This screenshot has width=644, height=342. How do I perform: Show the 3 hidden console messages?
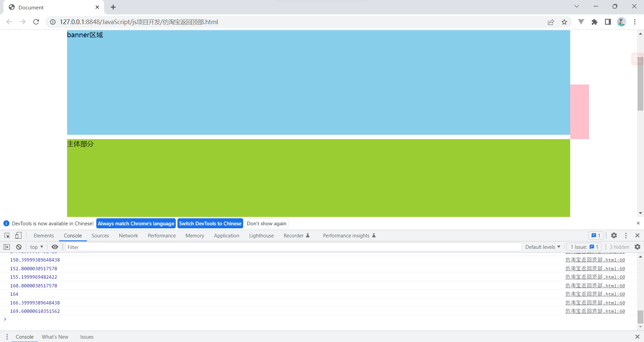(x=619, y=247)
